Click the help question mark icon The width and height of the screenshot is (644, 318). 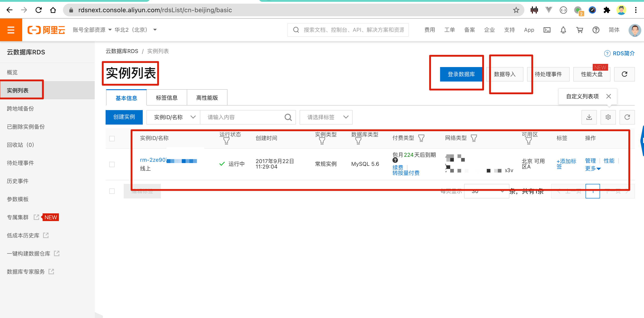click(x=596, y=30)
